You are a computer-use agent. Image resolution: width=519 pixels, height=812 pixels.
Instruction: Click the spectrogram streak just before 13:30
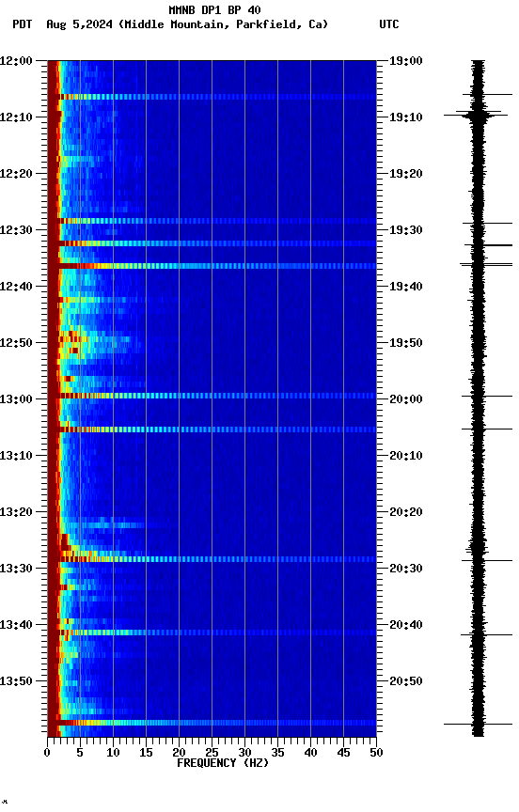(212, 559)
